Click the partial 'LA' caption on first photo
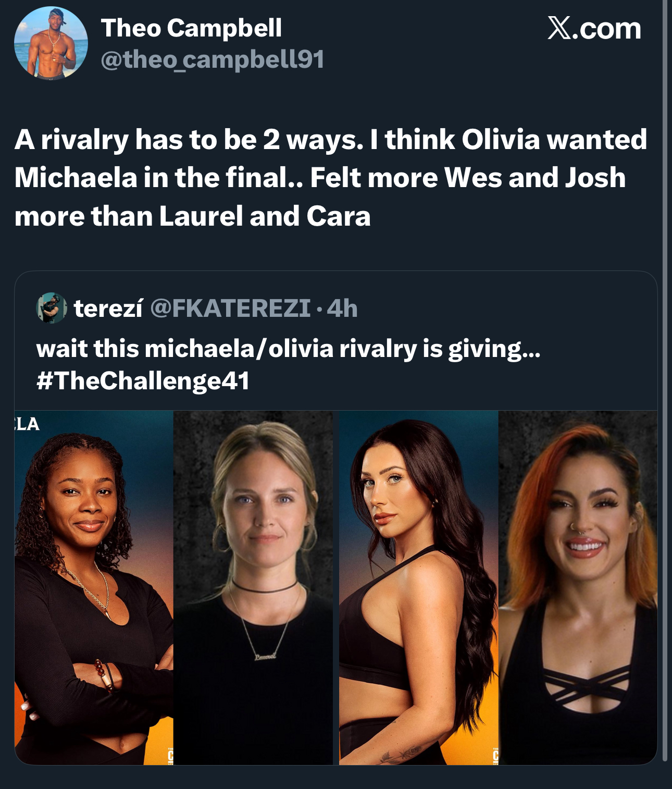The height and width of the screenshot is (789, 672). (27, 424)
